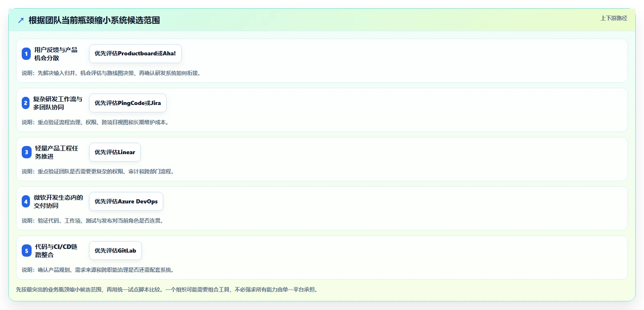This screenshot has height=310, width=644.
Task: Select 优先评估Productboard或Aha! button
Action: tap(135, 54)
